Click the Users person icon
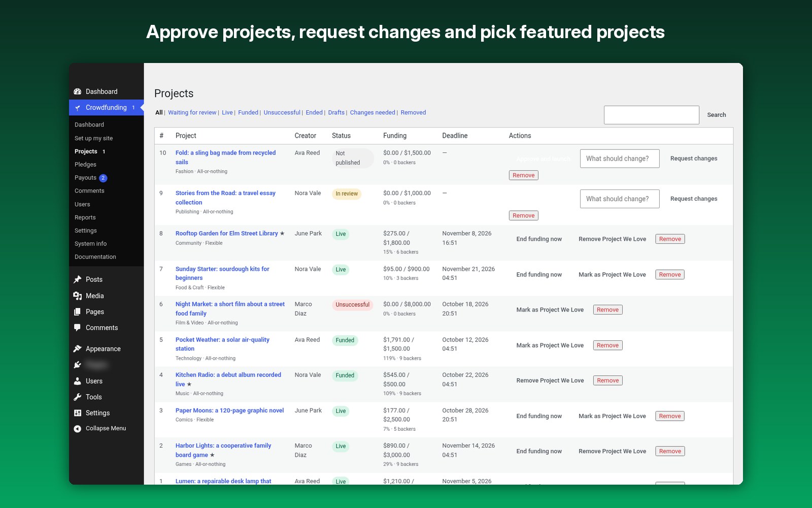The image size is (812, 508). (x=78, y=381)
